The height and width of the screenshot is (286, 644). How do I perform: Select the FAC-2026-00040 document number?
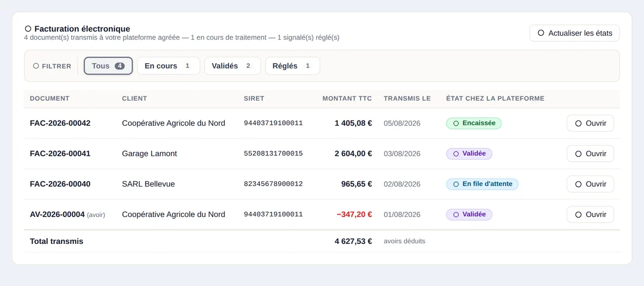[60, 184]
